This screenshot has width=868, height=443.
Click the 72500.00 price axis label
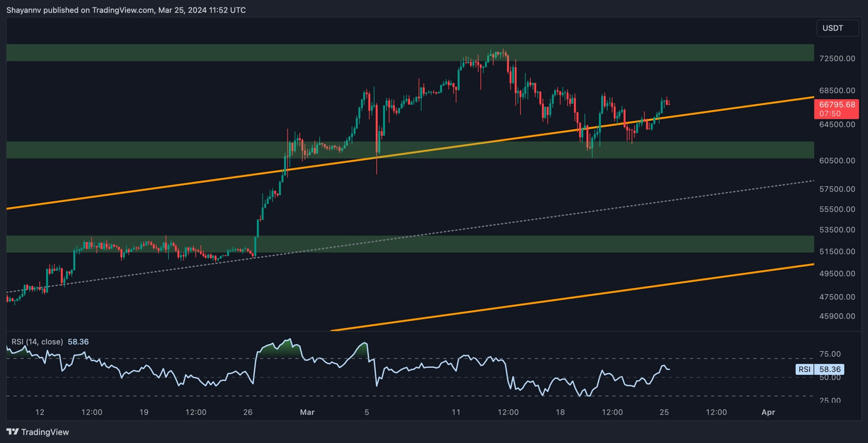pyautogui.click(x=837, y=58)
